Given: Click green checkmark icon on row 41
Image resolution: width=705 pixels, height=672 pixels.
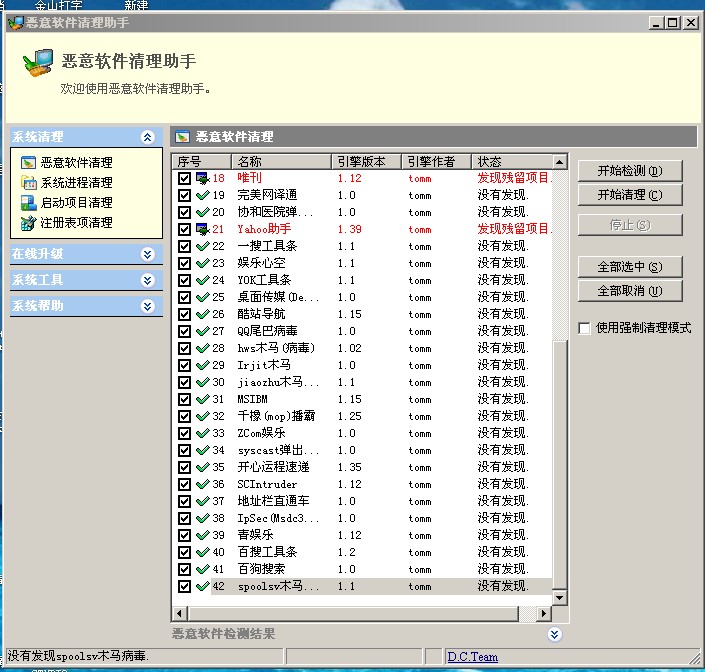Looking at the screenshot, I should coord(203,569).
